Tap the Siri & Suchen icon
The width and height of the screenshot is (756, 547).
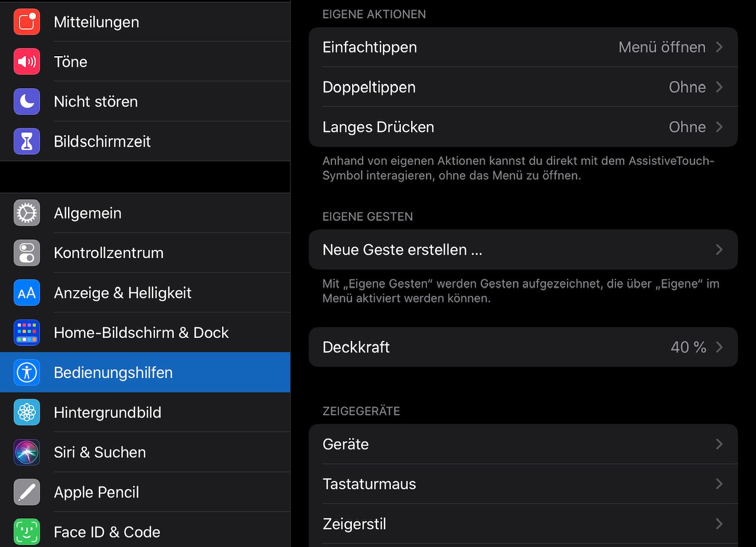(x=27, y=452)
